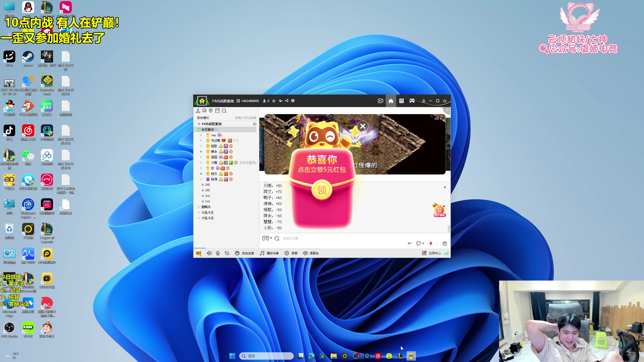Expand the gamepad dropdown beside chat input
This screenshot has width=644, height=362.
[271, 238]
